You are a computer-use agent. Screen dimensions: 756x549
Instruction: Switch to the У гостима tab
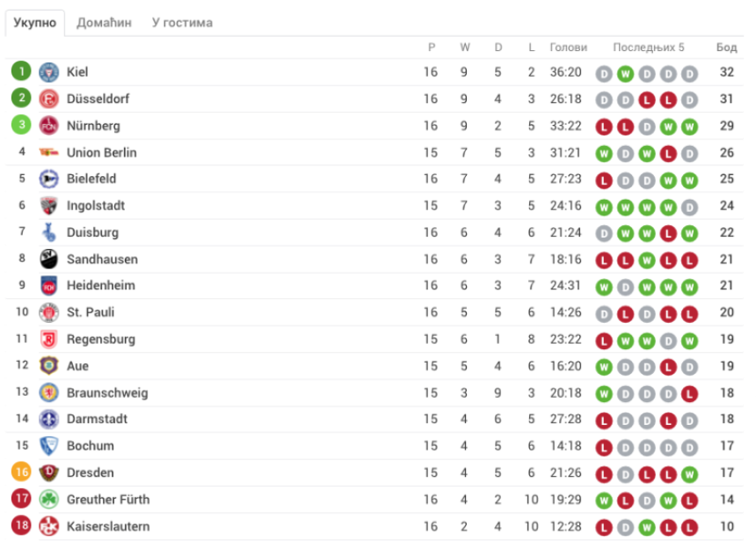pyautogui.click(x=182, y=23)
